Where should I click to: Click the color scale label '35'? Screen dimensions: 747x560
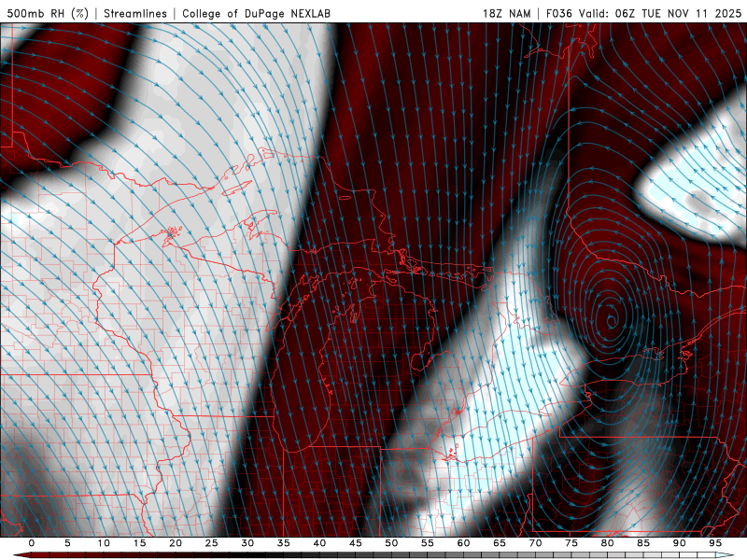(284, 543)
